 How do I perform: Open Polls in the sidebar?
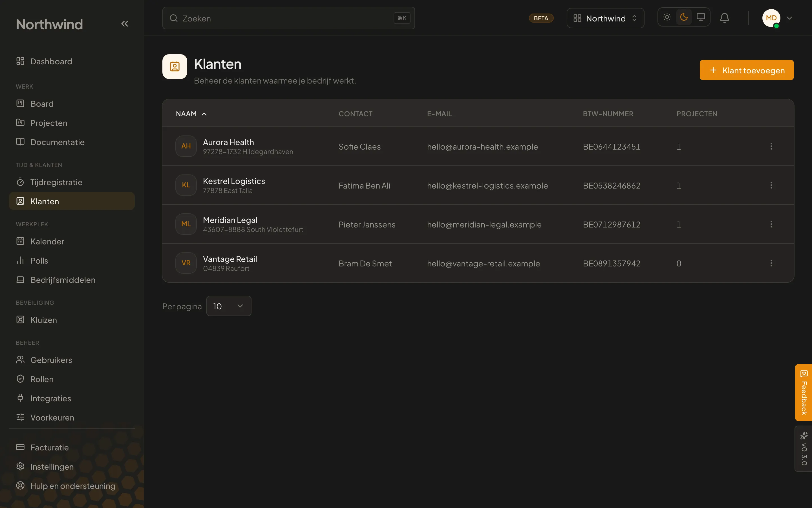pyautogui.click(x=72, y=260)
